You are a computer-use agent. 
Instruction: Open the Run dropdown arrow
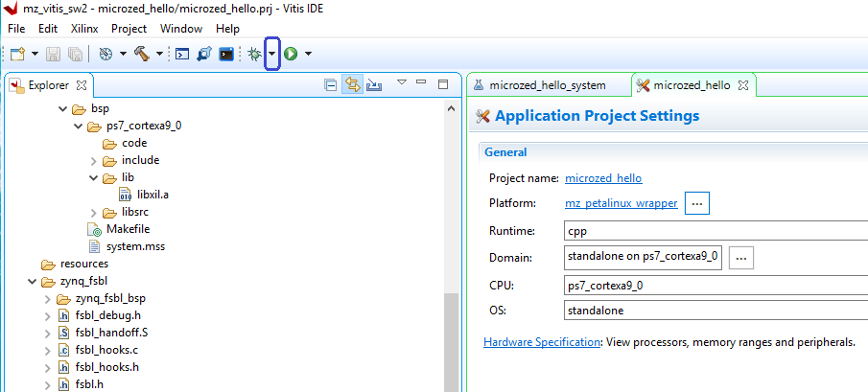(308, 54)
